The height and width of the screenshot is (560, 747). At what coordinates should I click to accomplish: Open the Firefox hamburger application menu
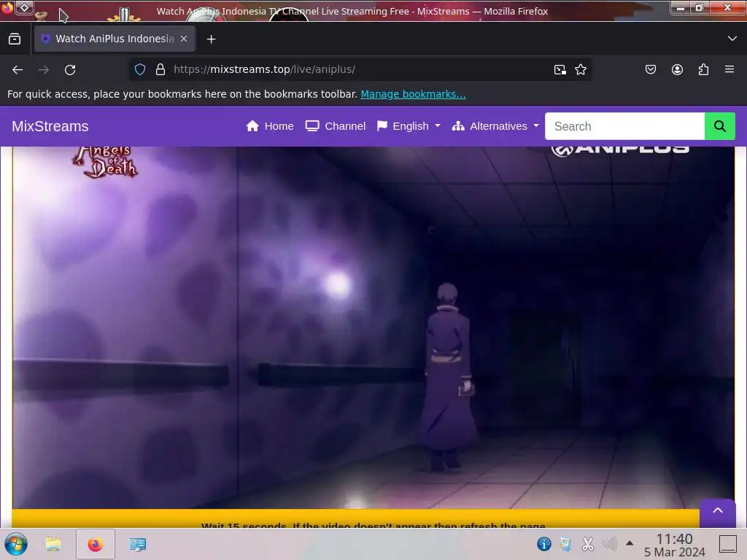tap(729, 69)
